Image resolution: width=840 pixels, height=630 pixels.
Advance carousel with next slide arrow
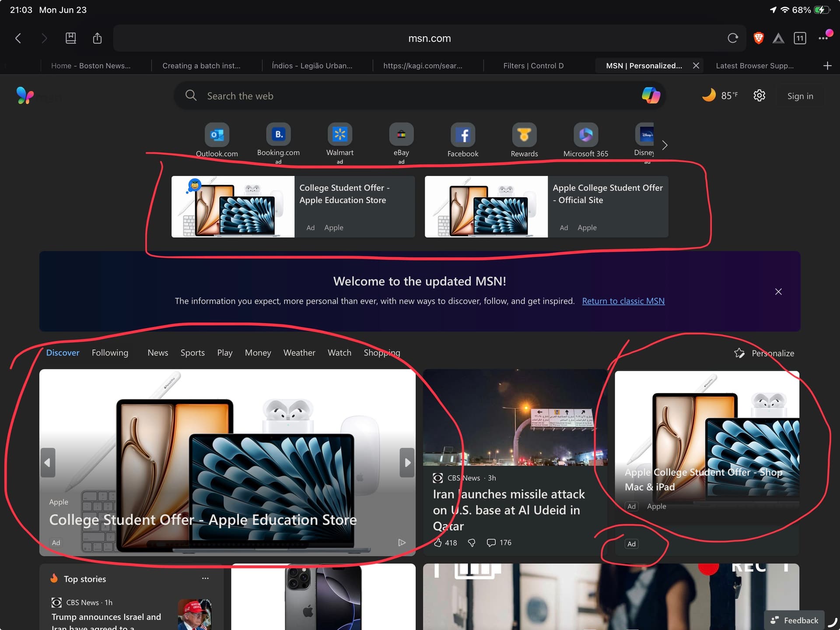coord(407,463)
